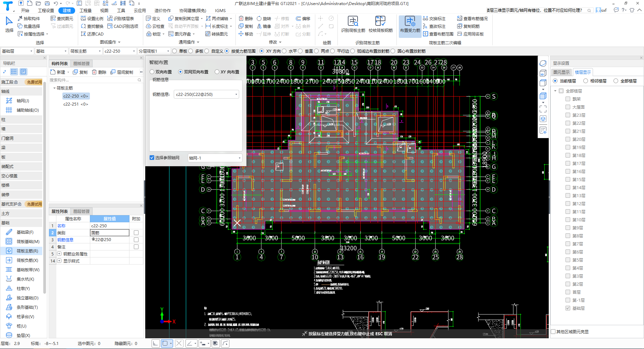644x349 pixels.
Task: Expand 钢筋业务属性 property row
Action: tap(59, 254)
